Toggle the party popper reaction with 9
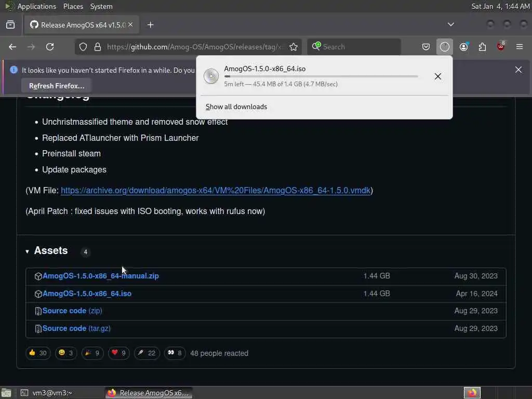Viewport: 532px width, 399px height. (92, 353)
